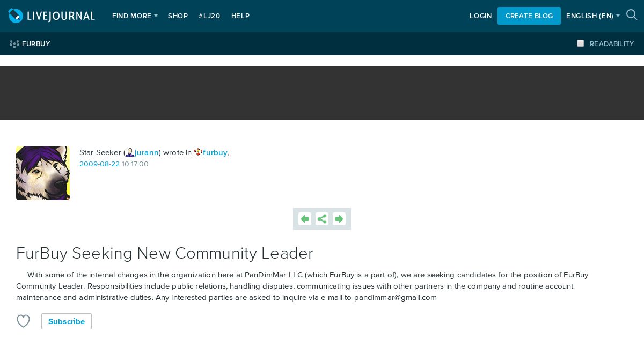Click the user head icon beside jurann
The image size is (644, 338).
click(130, 152)
